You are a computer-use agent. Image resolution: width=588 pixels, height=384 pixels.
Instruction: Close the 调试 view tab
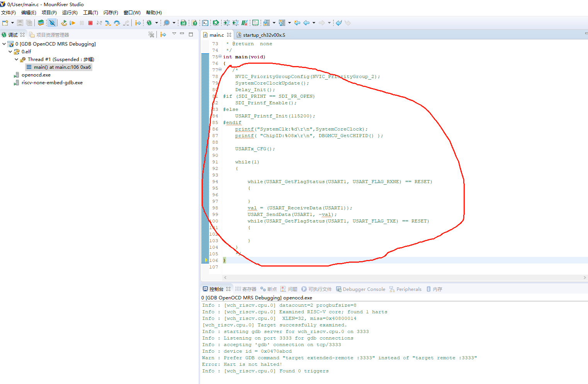click(x=22, y=35)
